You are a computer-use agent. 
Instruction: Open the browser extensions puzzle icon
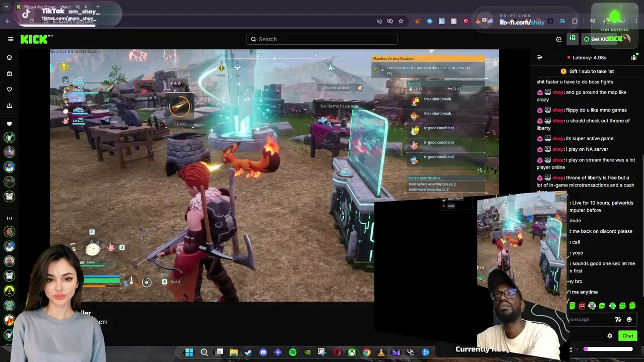[575, 21]
